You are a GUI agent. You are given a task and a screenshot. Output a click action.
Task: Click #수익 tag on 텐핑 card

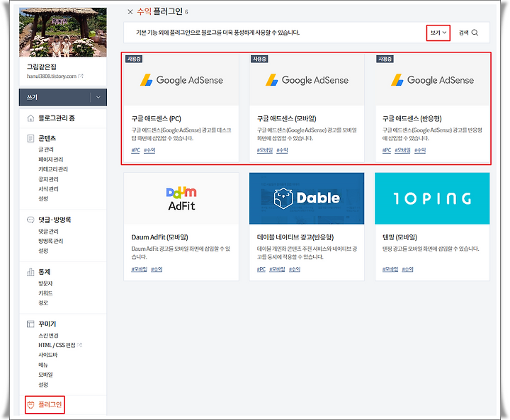click(407, 269)
